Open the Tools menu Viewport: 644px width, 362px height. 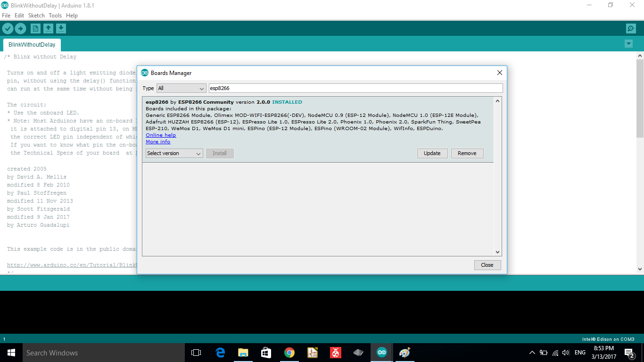pyautogui.click(x=55, y=16)
